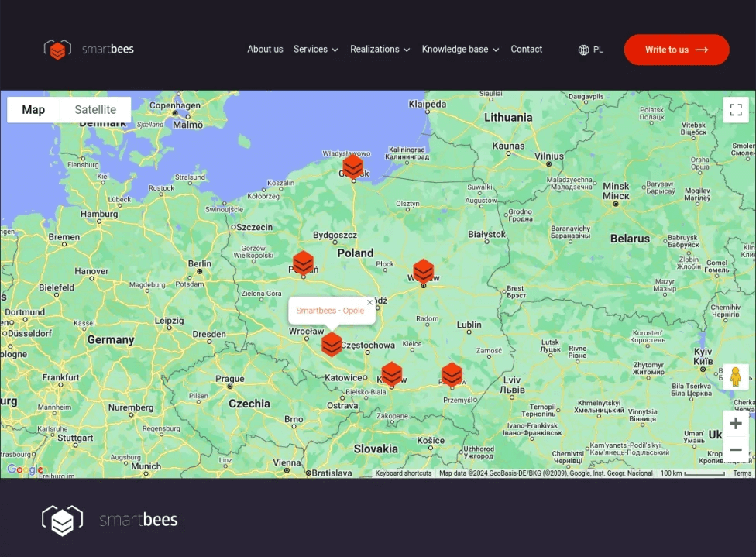Viewport: 756px width, 557px height.
Task: Expand the Realizations dropdown
Action: [x=380, y=49]
